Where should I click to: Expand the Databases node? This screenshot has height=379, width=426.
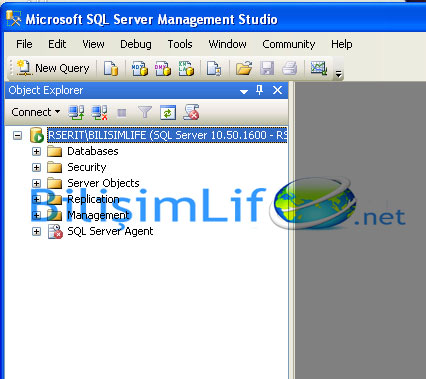pyautogui.click(x=36, y=151)
